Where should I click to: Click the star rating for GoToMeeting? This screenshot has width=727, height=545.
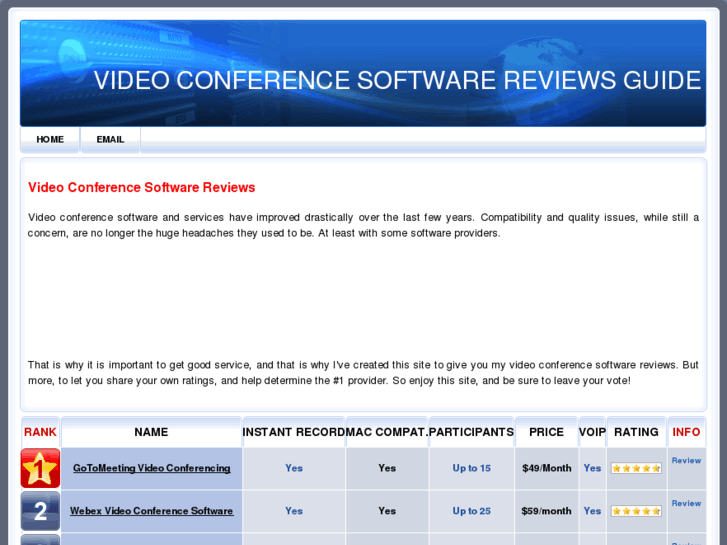636,468
